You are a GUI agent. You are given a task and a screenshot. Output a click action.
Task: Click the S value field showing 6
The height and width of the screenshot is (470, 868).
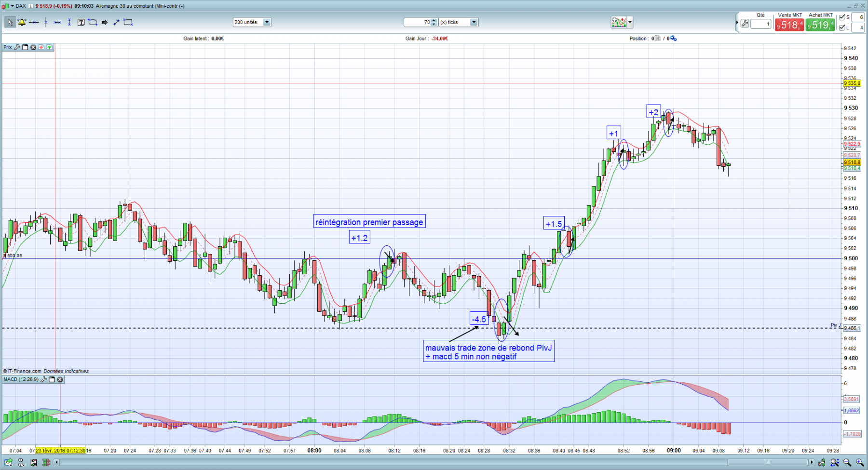[858, 17]
